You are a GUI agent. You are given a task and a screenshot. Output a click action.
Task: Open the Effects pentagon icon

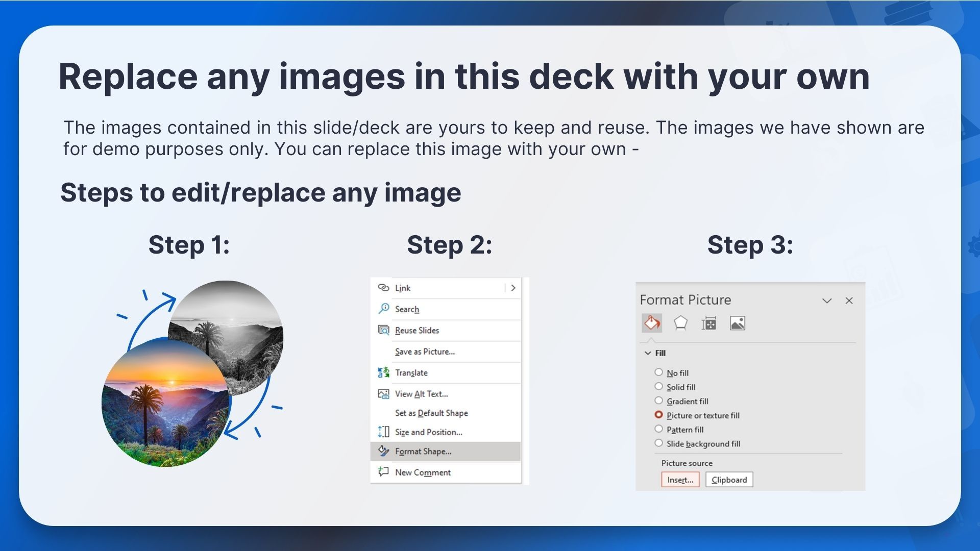tap(680, 322)
